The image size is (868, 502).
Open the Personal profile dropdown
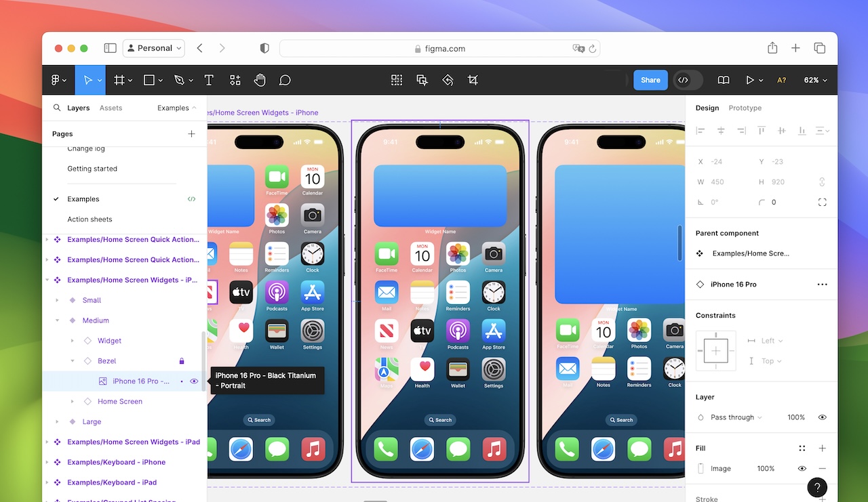[154, 48]
